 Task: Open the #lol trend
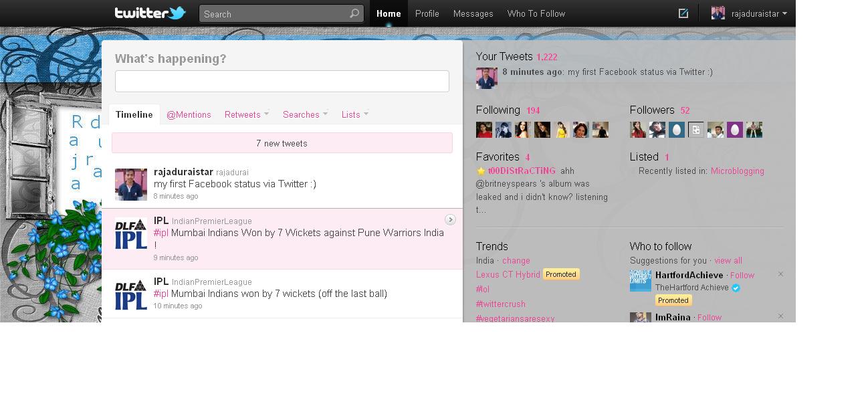click(x=482, y=290)
